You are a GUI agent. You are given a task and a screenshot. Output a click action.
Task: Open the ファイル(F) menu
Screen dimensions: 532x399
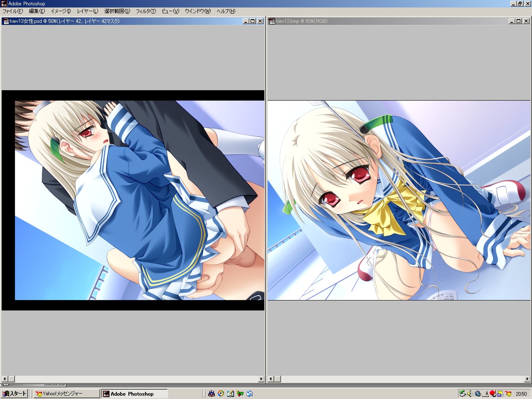click(x=12, y=11)
